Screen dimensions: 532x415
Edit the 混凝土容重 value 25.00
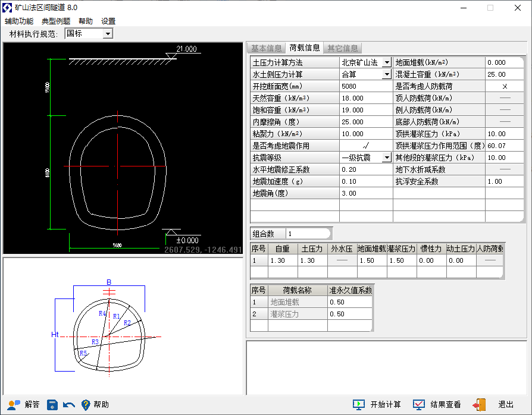click(x=505, y=74)
